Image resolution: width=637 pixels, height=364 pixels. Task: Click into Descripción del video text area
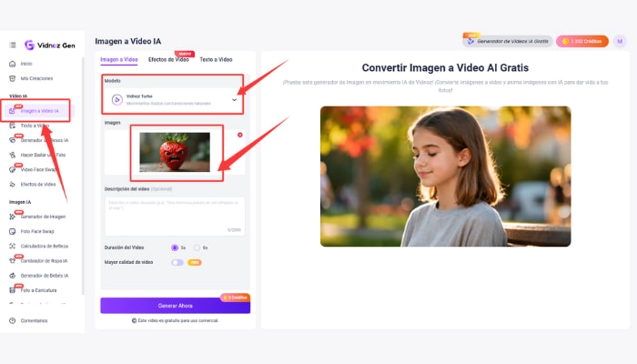point(175,217)
